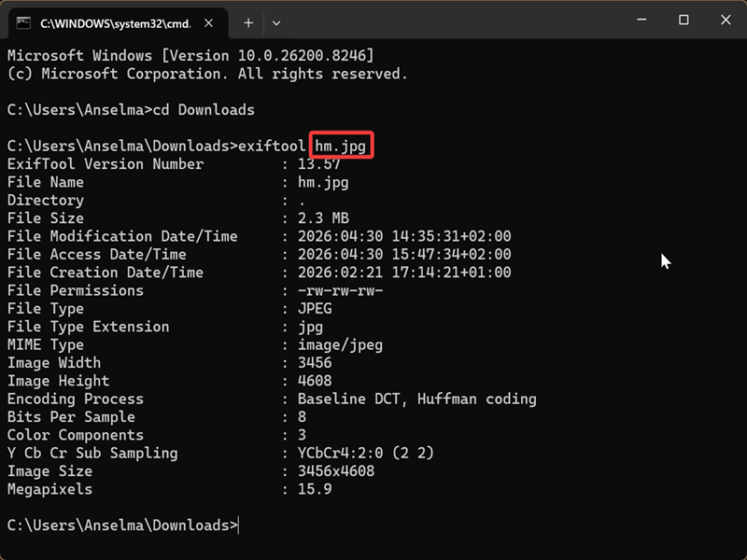Click the 'Encoding Process' label
This screenshot has height=560, width=747.
click(x=76, y=399)
